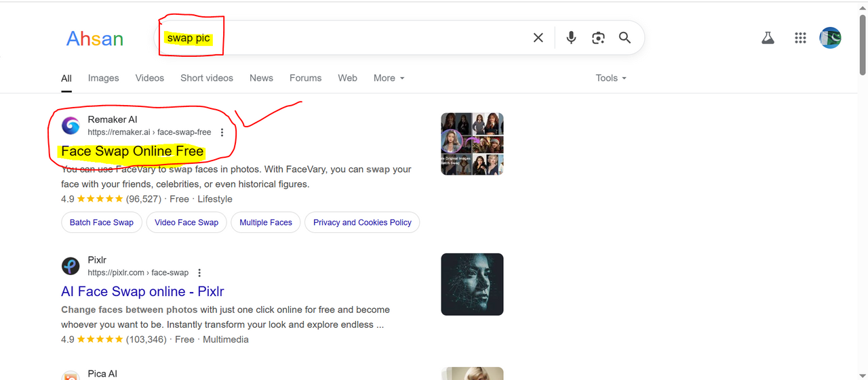Click the Pixlr site favicon

coord(71,266)
